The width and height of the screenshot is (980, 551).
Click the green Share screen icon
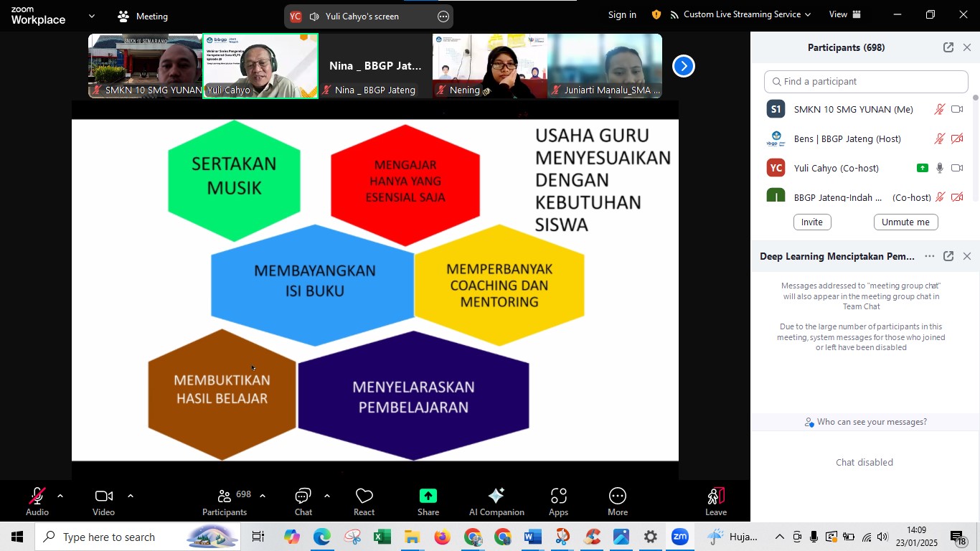(428, 496)
